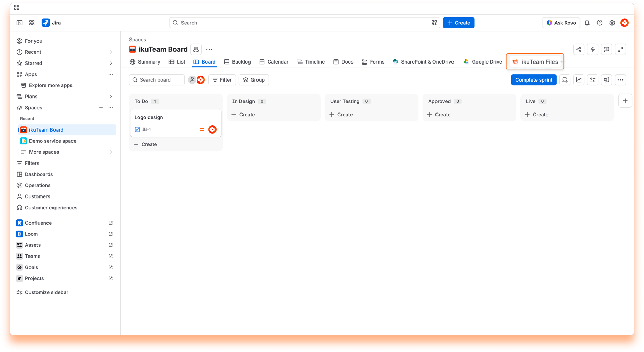Click the share icon for ikuTeam Board
This screenshot has width=644, height=352.
[x=579, y=49]
